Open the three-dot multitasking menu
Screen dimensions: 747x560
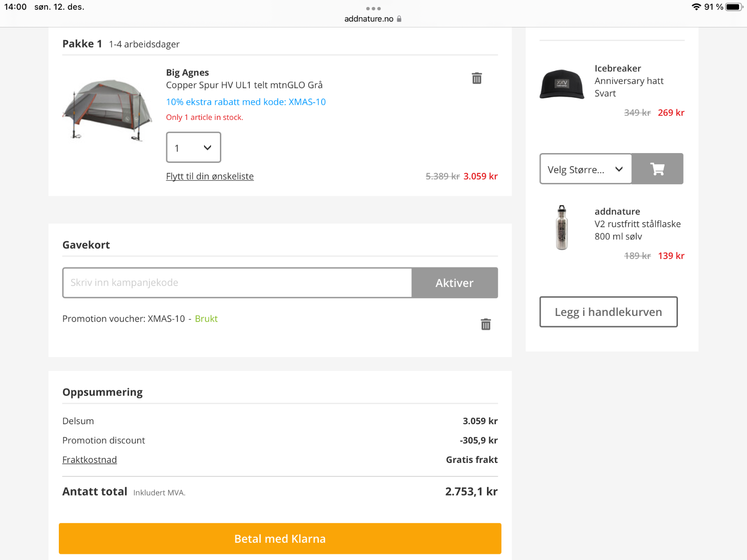tap(373, 8)
